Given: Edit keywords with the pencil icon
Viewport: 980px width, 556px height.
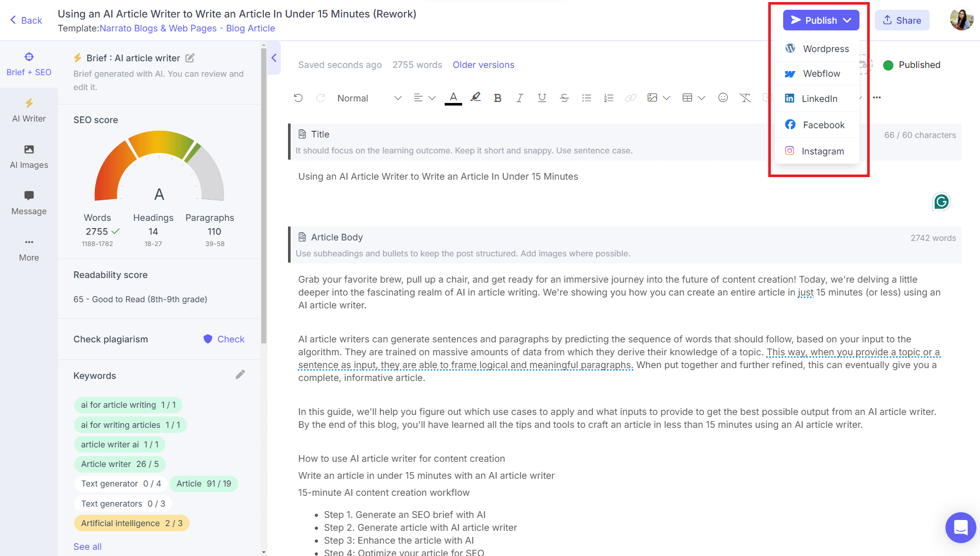Looking at the screenshot, I should point(240,375).
